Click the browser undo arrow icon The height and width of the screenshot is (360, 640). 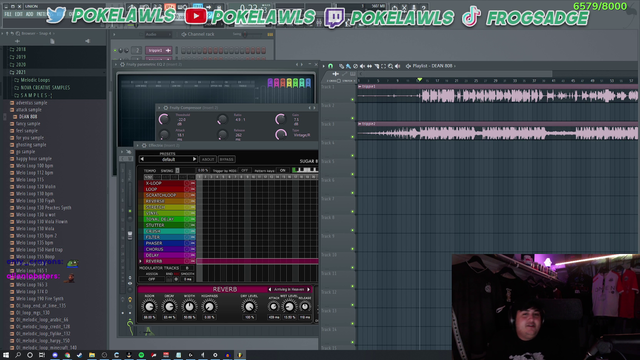13,33
